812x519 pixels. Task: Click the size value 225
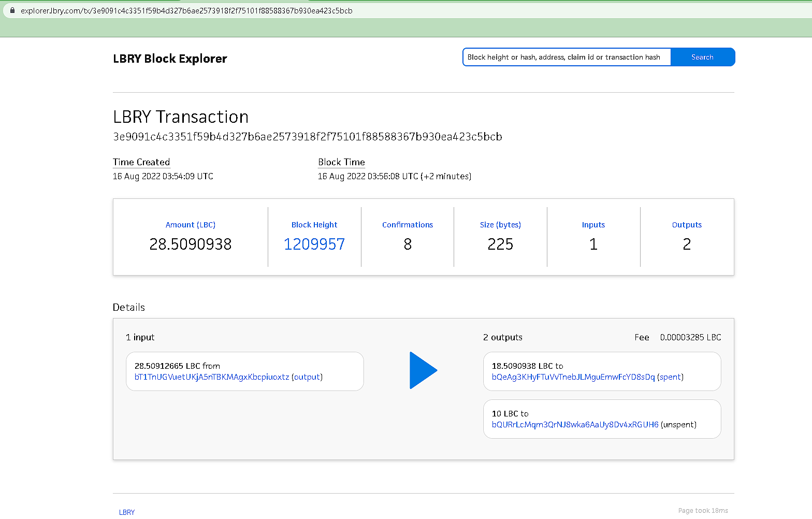click(x=500, y=244)
